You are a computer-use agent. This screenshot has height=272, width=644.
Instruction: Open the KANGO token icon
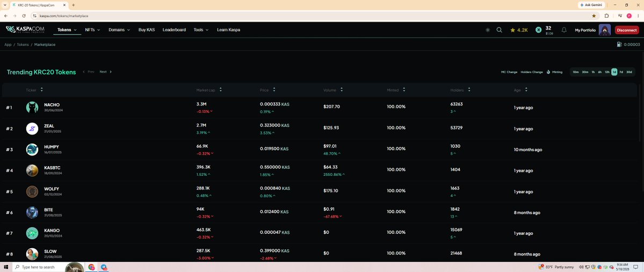click(32, 233)
